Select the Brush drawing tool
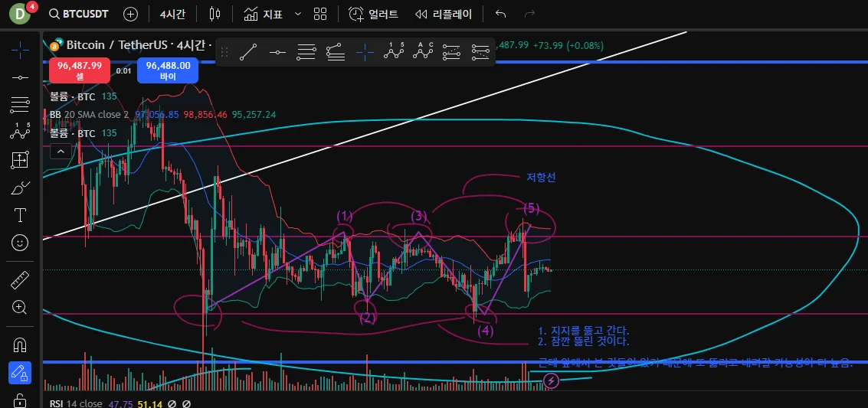 click(x=20, y=188)
